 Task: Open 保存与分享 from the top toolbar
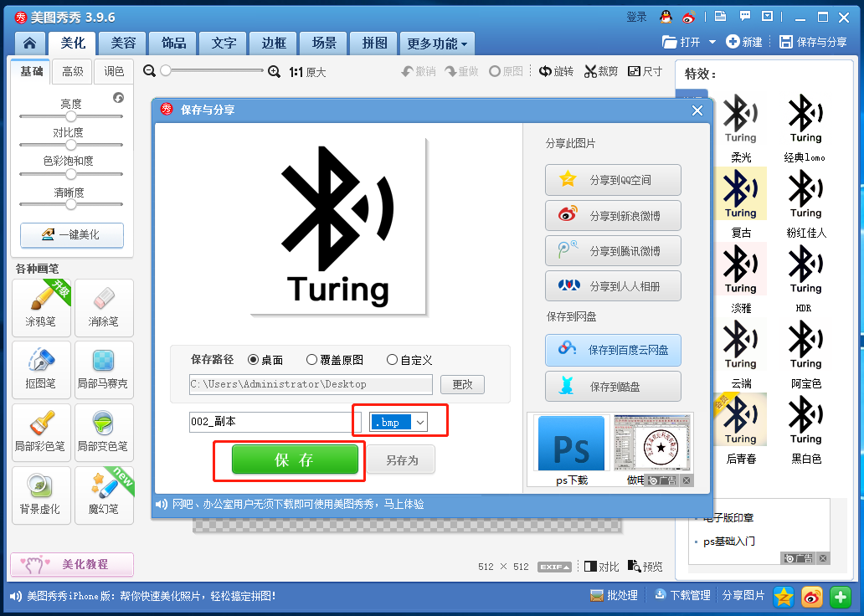pos(813,42)
